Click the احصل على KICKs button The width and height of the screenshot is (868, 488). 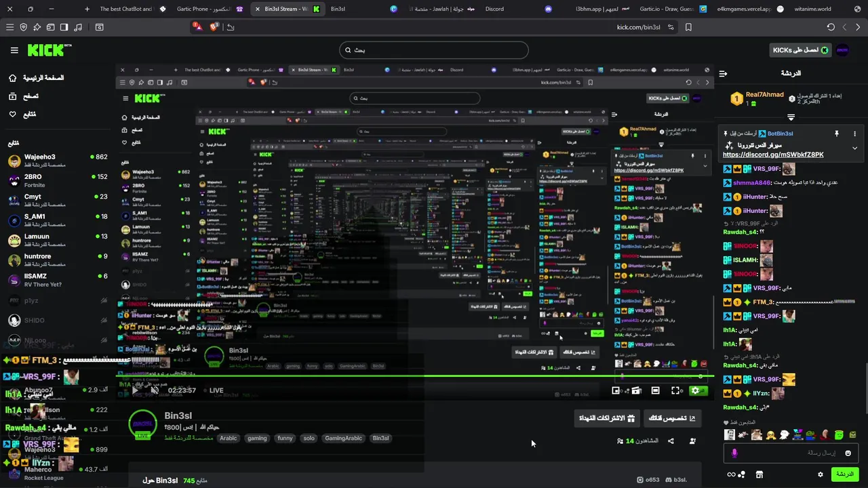tap(801, 50)
